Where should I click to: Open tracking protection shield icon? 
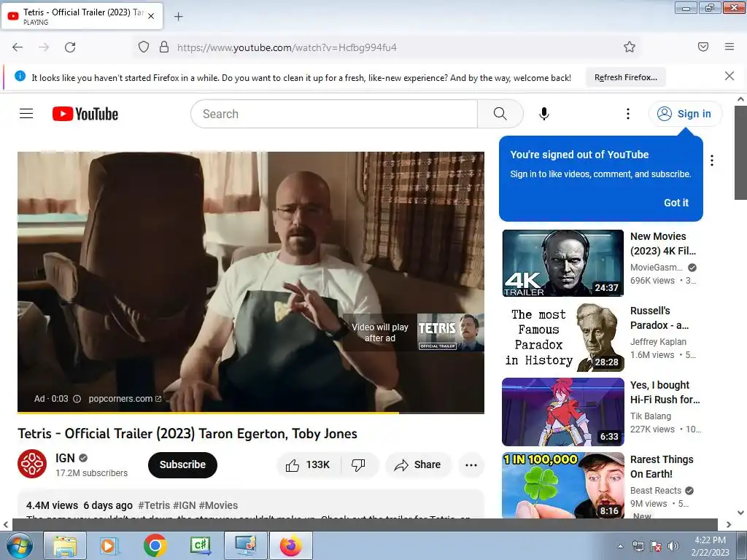[144, 47]
